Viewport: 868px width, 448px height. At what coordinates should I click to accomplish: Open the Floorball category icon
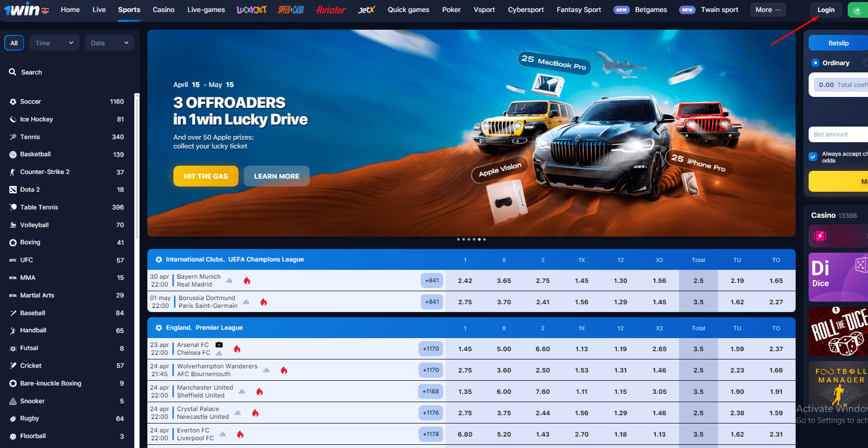[13, 436]
